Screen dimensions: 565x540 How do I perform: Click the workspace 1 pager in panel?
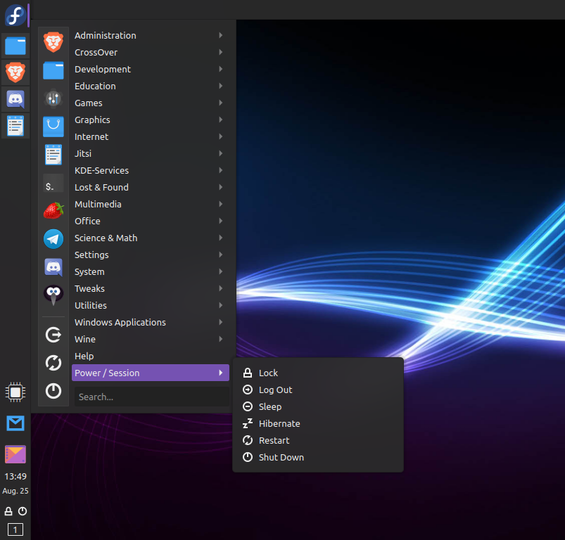tap(15, 530)
